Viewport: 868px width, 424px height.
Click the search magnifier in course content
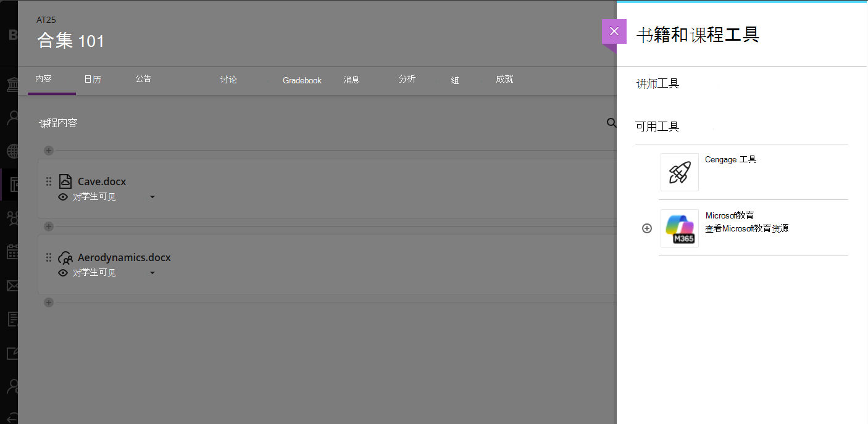click(611, 123)
